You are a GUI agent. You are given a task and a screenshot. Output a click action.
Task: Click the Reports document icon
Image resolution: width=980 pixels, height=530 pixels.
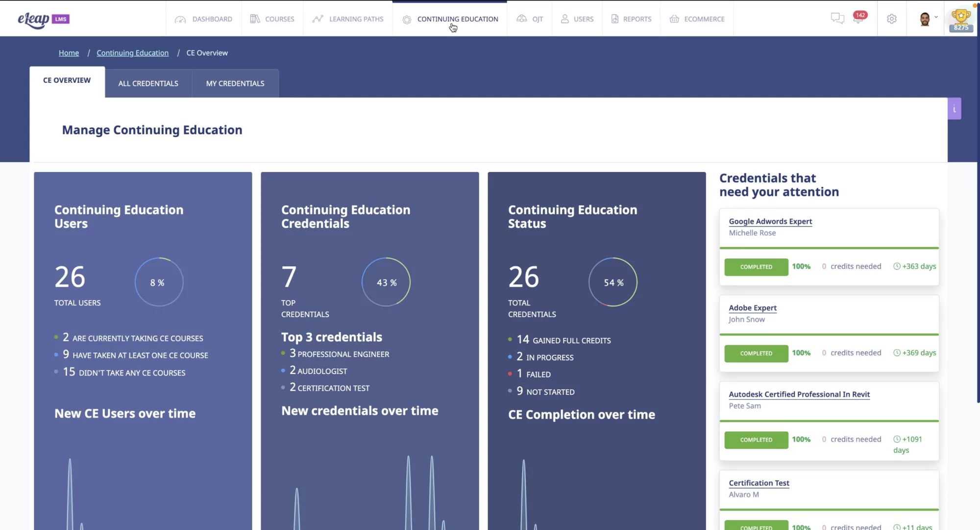click(615, 19)
